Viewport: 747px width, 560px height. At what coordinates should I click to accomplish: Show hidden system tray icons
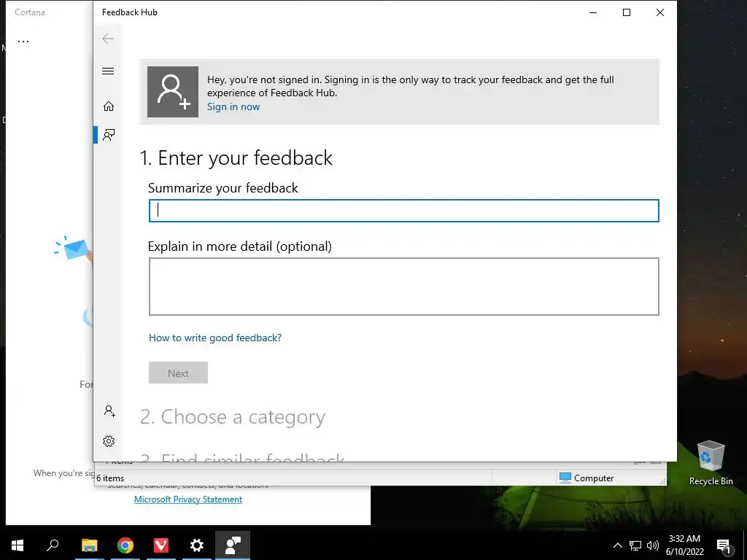point(617,545)
